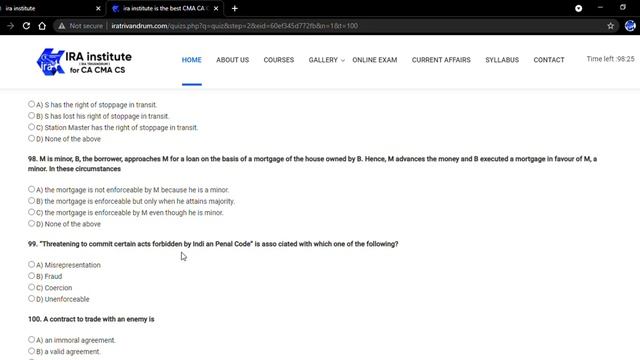This screenshot has width=640, height=360.
Task: Select Coercion for question 99
Action: coord(31,287)
